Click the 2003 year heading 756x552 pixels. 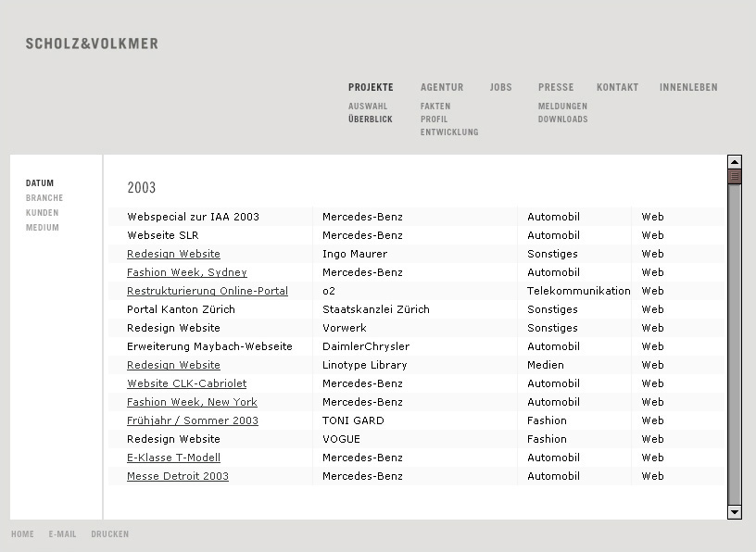pos(141,187)
